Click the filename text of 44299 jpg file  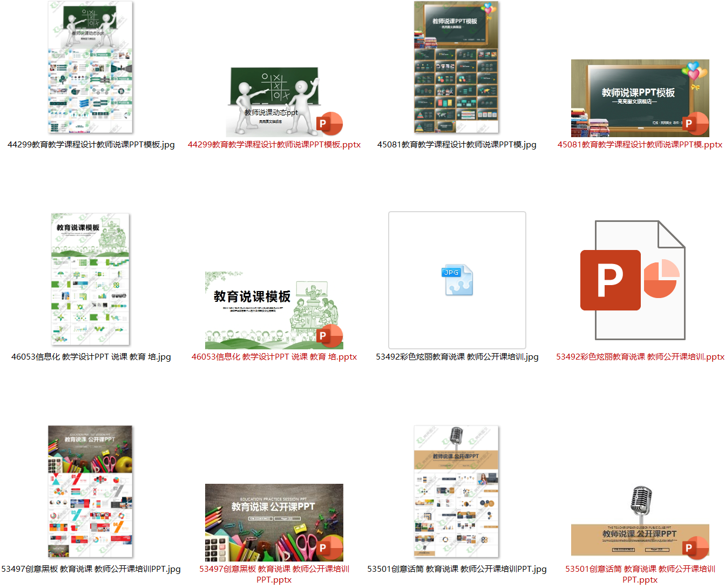click(x=91, y=145)
